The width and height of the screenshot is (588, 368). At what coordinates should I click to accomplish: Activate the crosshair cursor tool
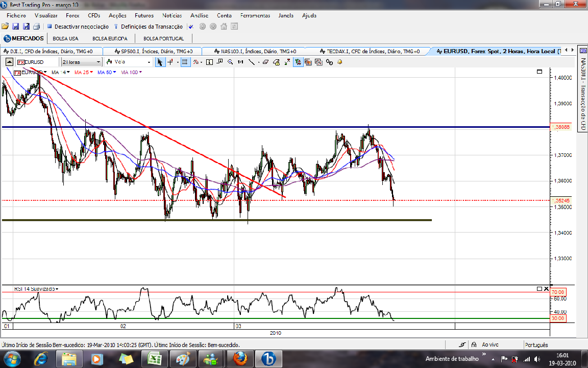click(x=170, y=62)
